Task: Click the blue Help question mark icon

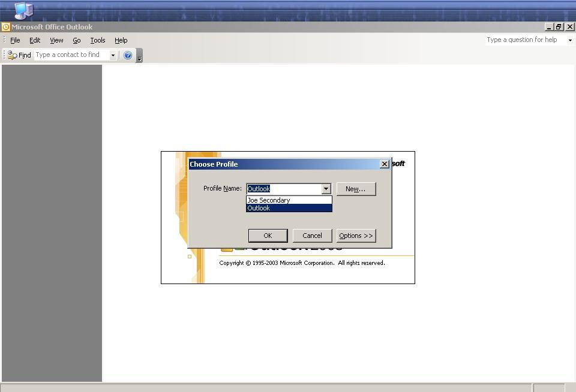Action: (127, 55)
